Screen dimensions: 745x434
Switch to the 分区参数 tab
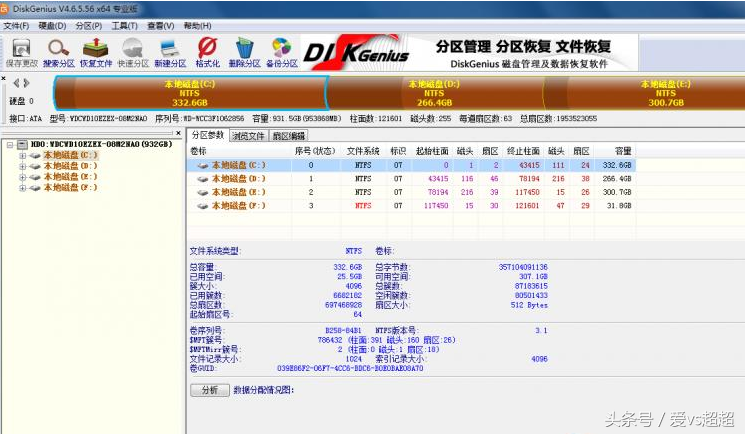pyautogui.click(x=208, y=135)
